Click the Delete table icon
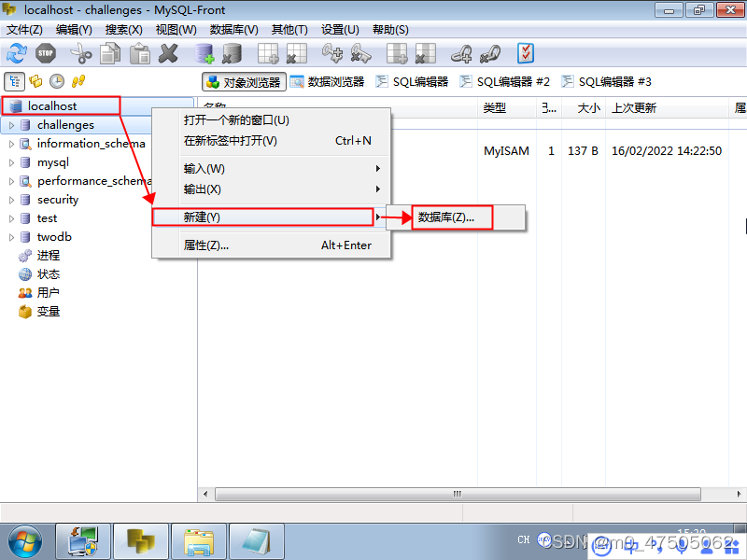The width and height of the screenshot is (747, 560). (x=296, y=53)
